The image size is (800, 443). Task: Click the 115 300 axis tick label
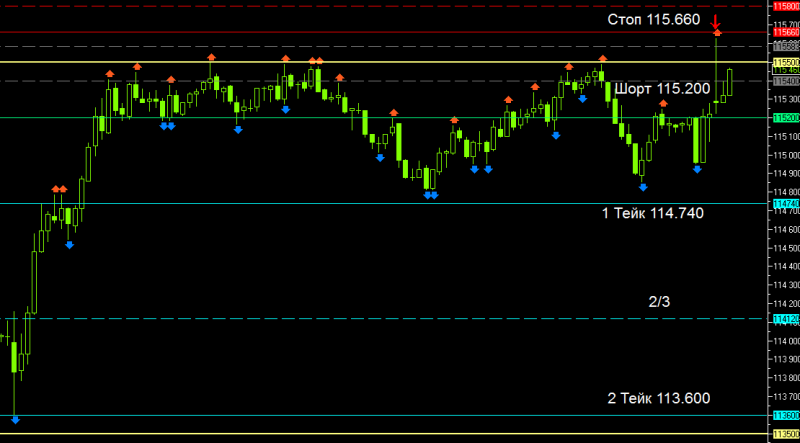(x=787, y=99)
